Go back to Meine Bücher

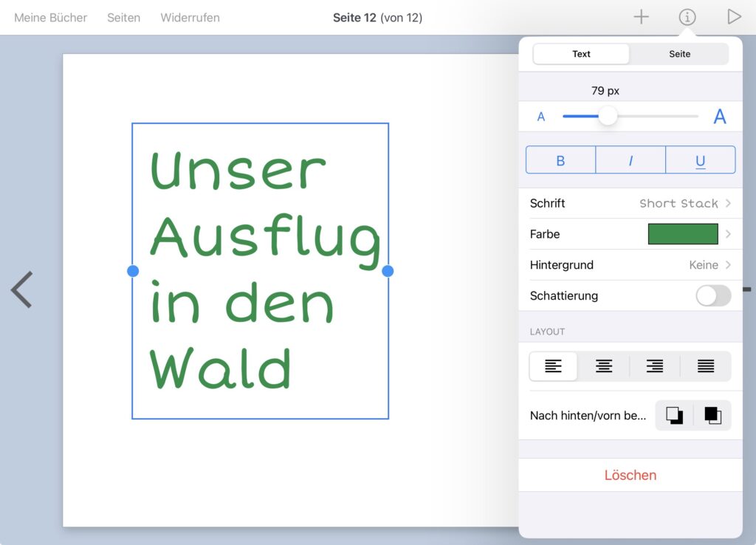[51, 18]
